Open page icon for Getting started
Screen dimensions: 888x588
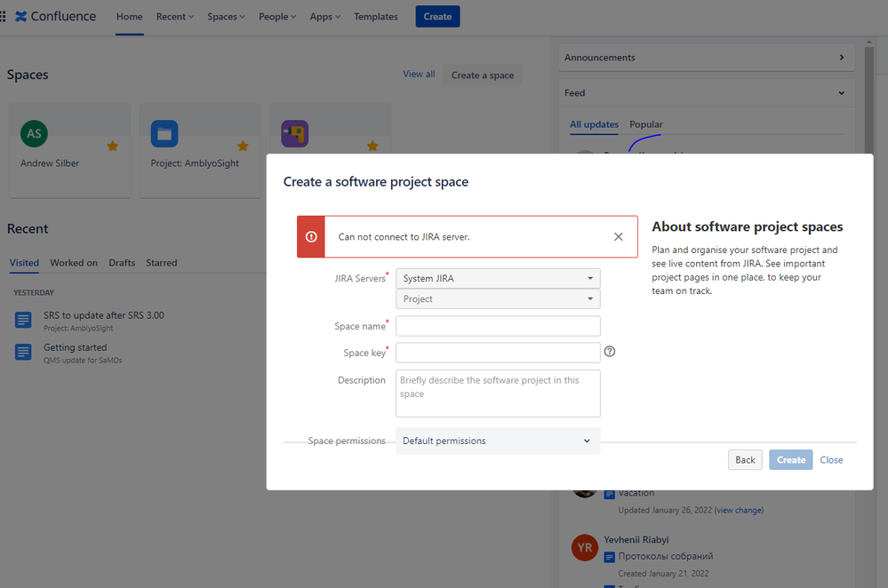pyautogui.click(x=23, y=352)
